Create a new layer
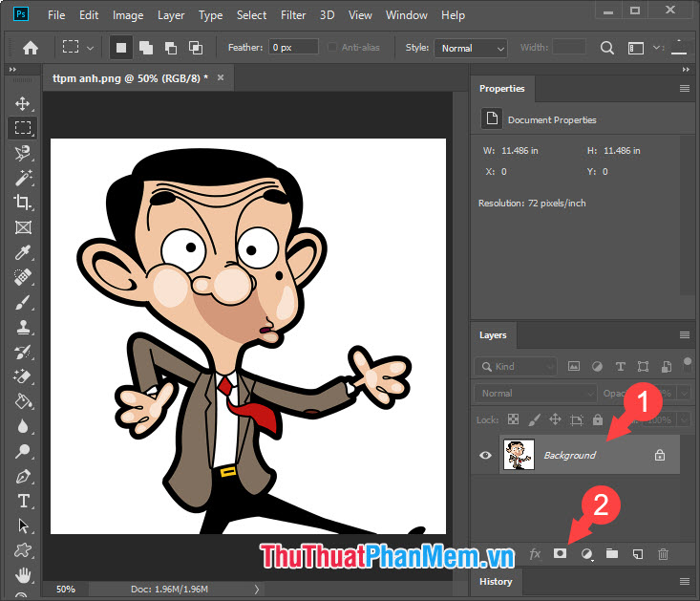Screen dimensions: 700x601 [638, 554]
